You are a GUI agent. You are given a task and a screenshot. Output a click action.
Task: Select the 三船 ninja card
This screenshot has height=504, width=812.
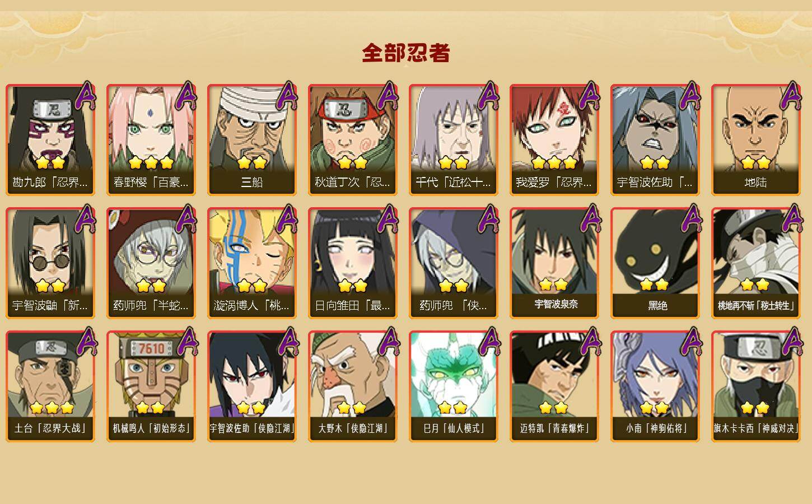click(252, 140)
